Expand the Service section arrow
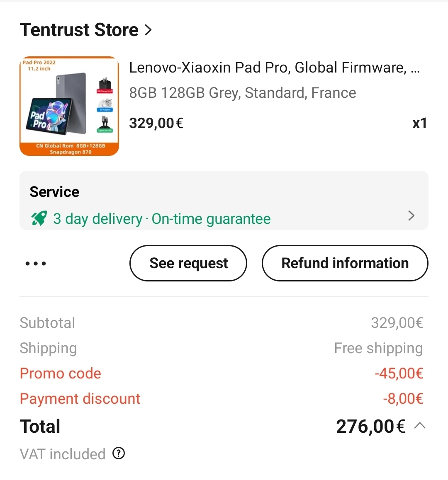The height and width of the screenshot is (480, 448). click(x=411, y=216)
